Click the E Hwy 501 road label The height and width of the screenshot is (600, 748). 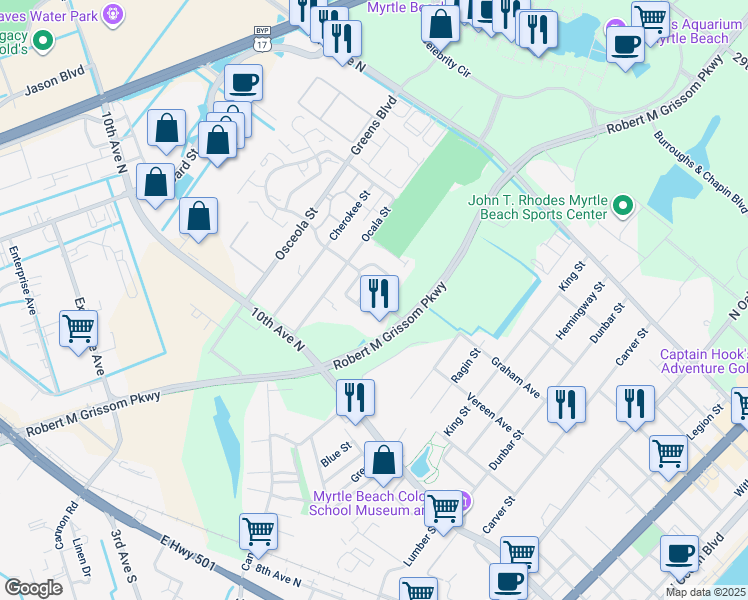coord(187,552)
